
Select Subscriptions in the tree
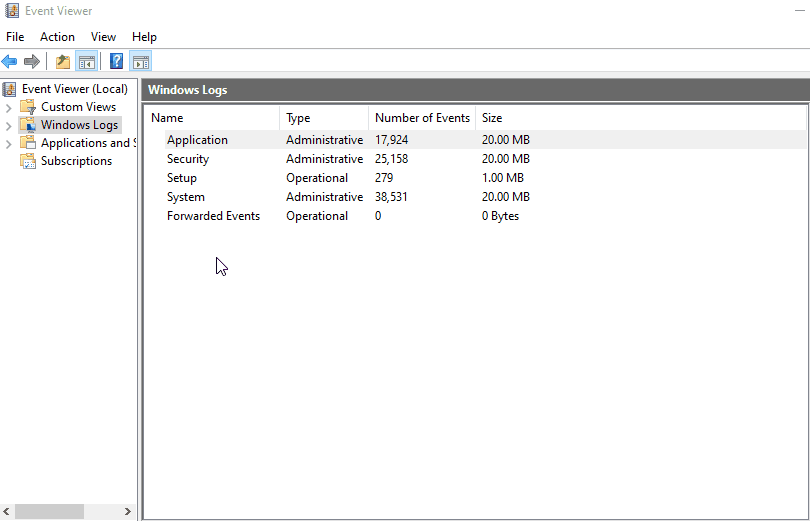pos(76,161)
